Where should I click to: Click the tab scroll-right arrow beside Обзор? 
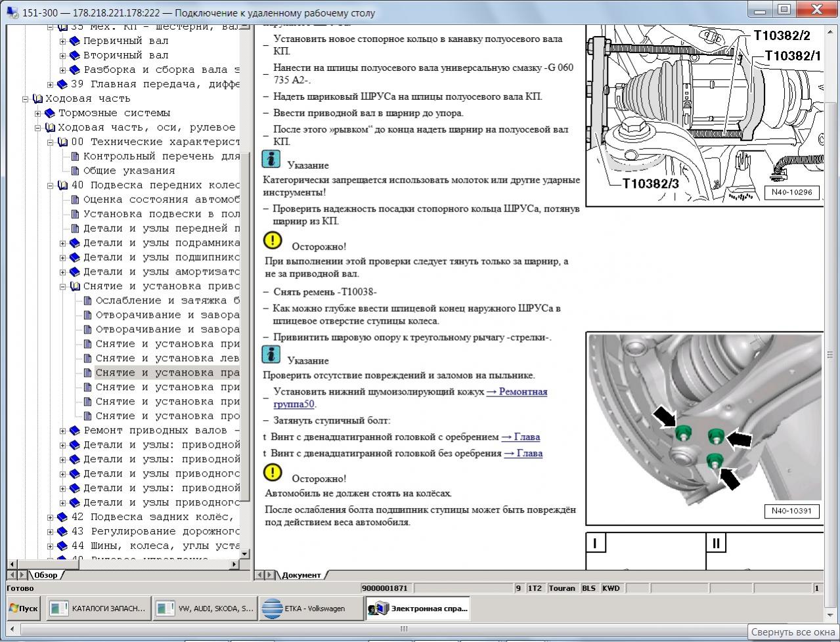22,574
